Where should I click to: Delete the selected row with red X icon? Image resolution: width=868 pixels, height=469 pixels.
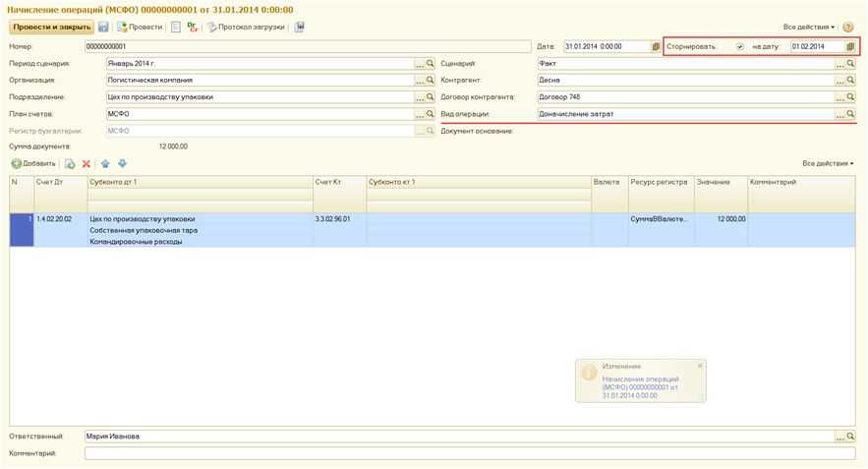87,164
